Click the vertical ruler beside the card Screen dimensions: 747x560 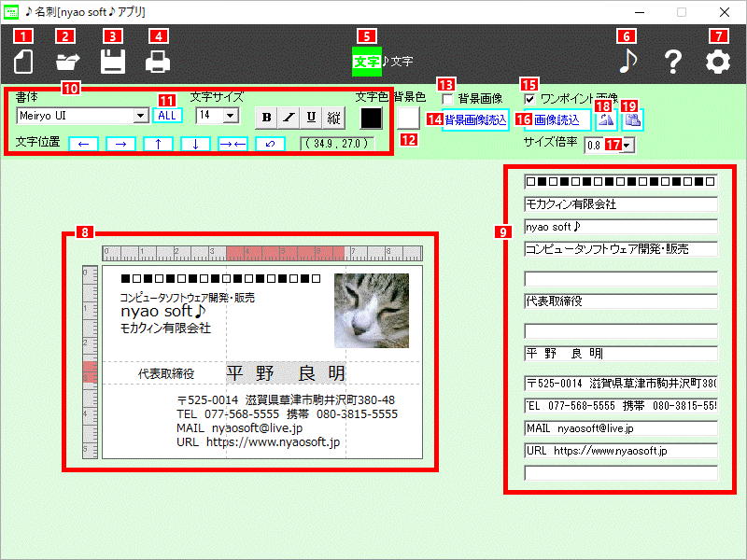90,362
